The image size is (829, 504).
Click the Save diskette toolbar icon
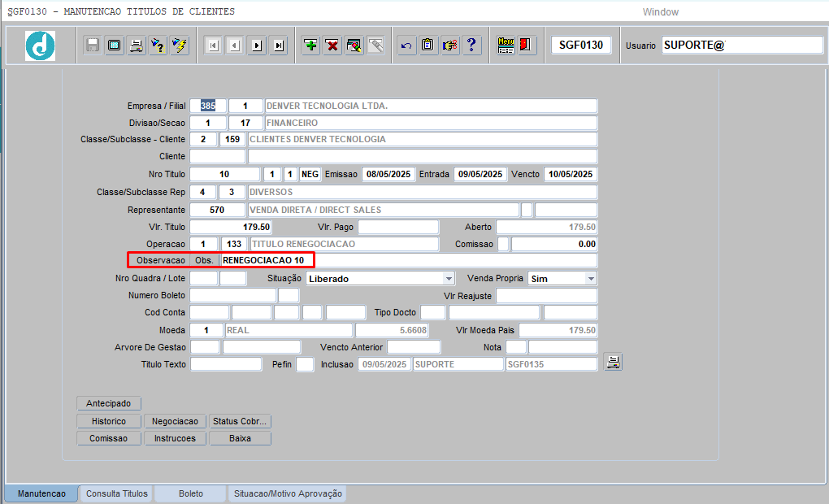[x=93, y=46]
